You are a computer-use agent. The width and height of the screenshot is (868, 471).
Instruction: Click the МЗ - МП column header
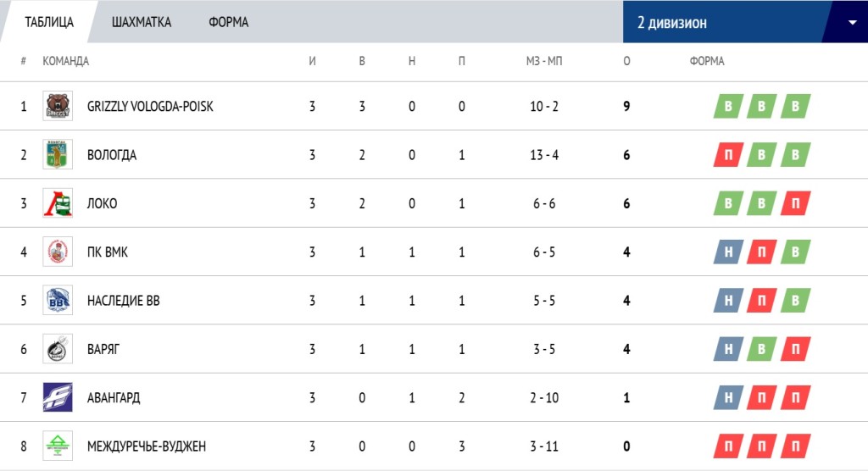pos(544,61)
